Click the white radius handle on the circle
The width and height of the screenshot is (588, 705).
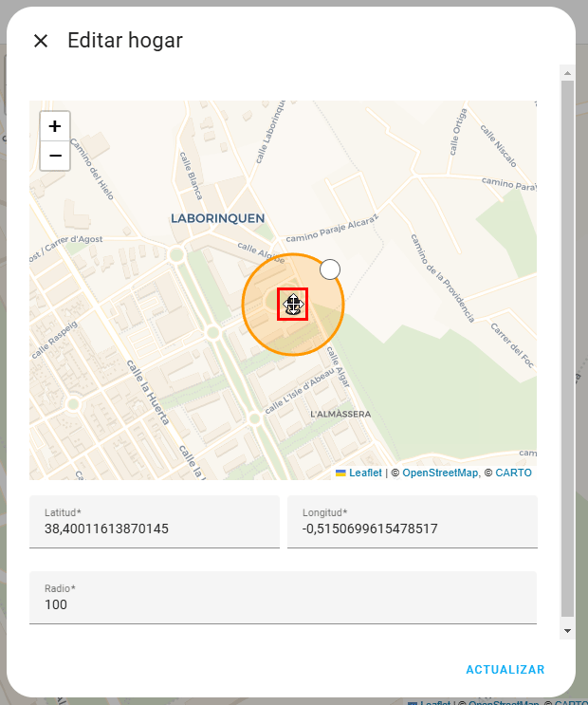point(330,269)
